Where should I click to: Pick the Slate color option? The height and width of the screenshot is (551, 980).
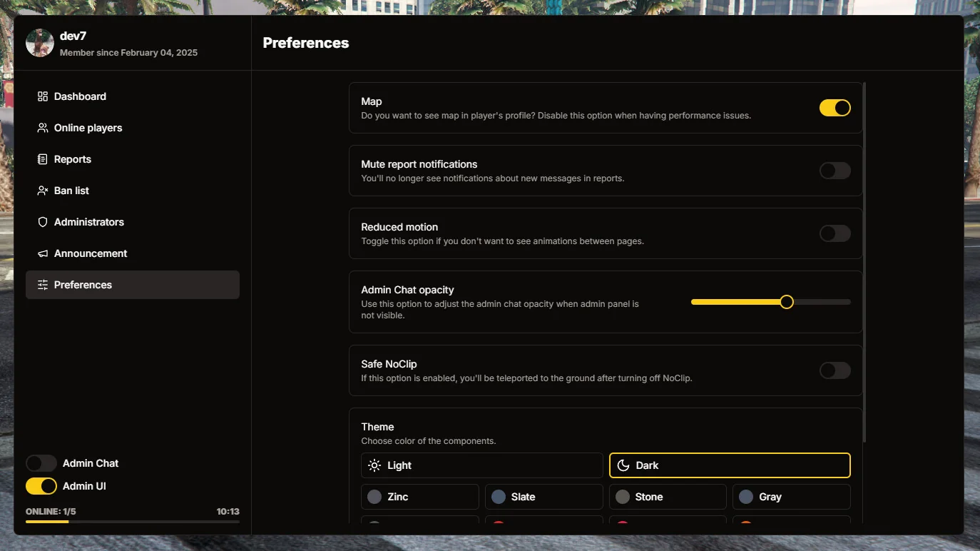[543, 497]
